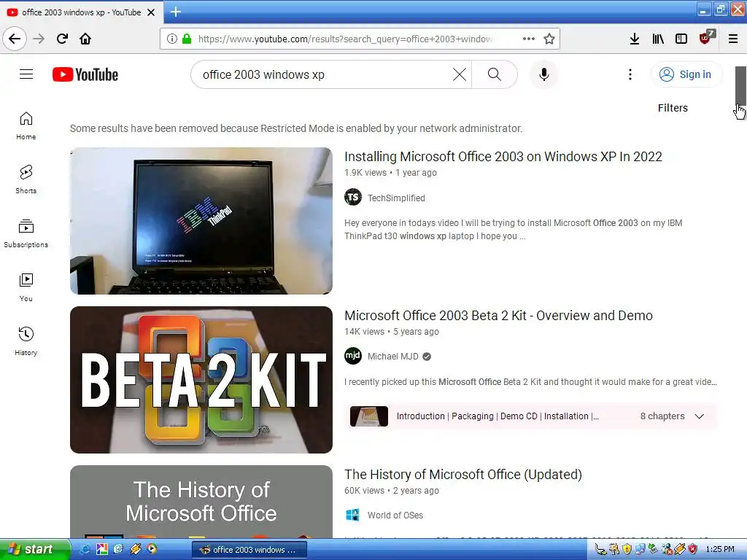Go to Home in sidebar
Image resolution: width=747 pixels, height=560 pixels.
click(26, 125)
